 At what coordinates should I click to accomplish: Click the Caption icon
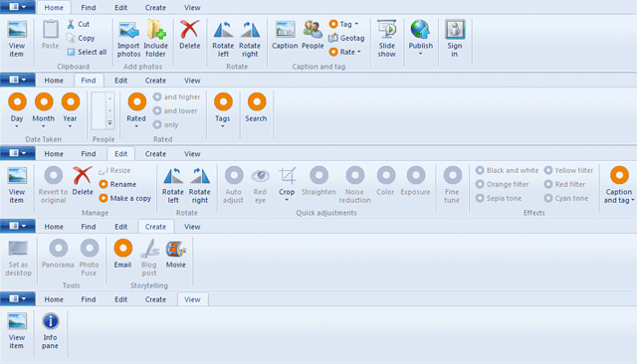pyautogui.click(x=285, y=30)
